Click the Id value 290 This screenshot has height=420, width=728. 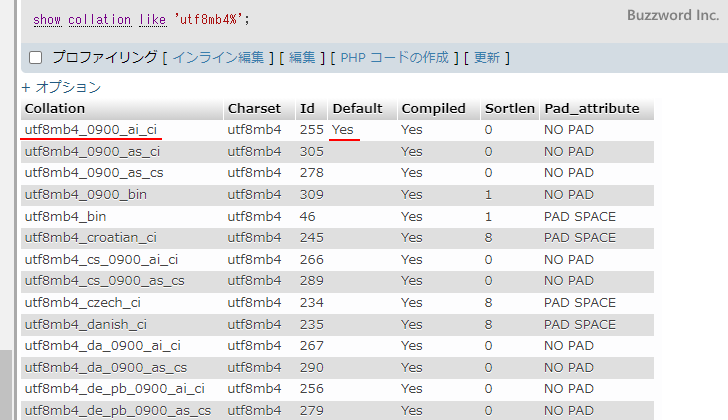[312, 368]
